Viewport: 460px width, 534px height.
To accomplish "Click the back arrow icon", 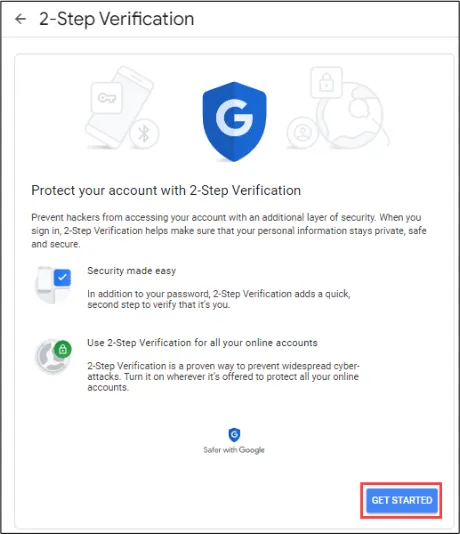I will [20, 19].
